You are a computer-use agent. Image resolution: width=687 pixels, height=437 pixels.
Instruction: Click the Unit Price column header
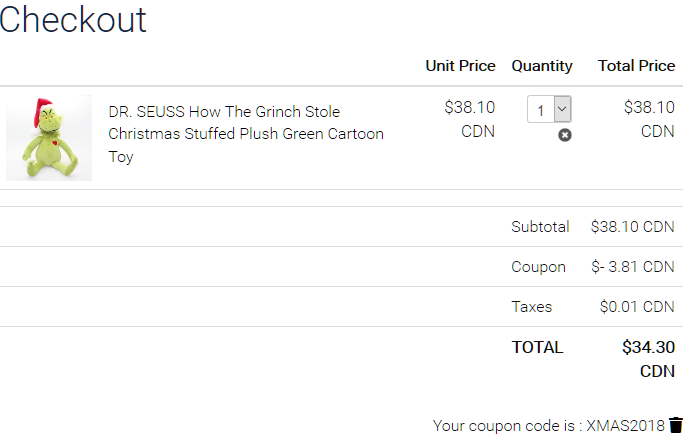(460, 66)
